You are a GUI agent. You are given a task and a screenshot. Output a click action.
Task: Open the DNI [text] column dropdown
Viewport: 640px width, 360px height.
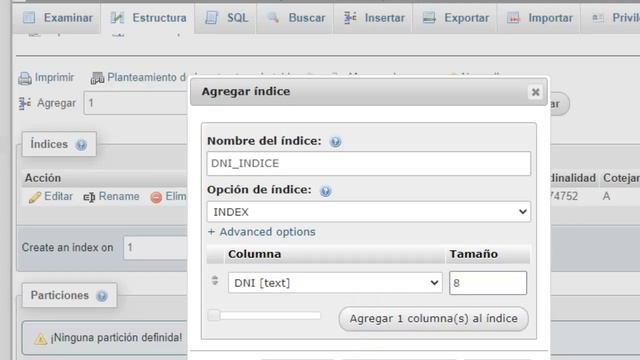point(335,282)
